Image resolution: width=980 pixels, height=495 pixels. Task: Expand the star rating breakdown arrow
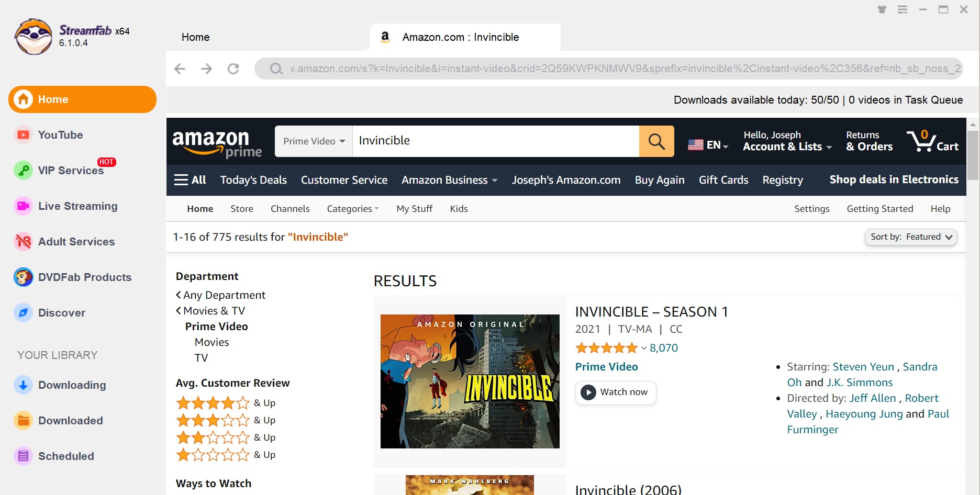coord(644,348)
